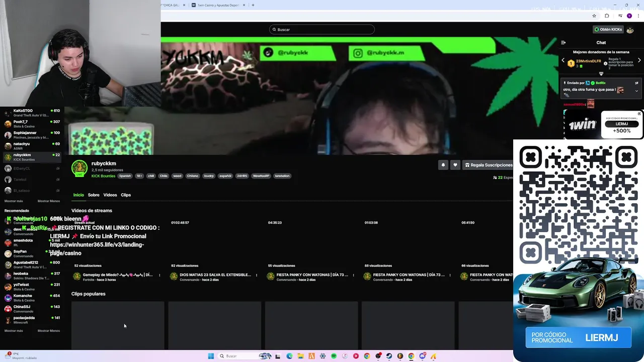Click the Windows taskbar Buscar search box

(245, 356)
